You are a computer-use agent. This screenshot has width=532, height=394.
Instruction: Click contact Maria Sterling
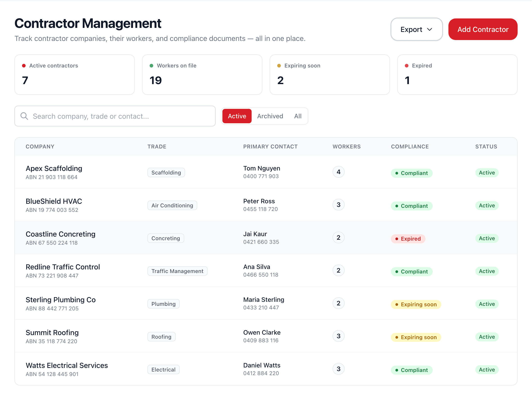pyautogui.click(x=264, y=300)
